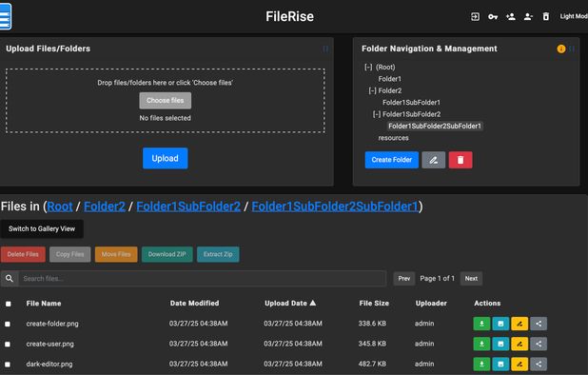Select Folder2 label in folder tree
This screenshot has width=588, height=375.
pyautogui.click(x=390, y=90)
